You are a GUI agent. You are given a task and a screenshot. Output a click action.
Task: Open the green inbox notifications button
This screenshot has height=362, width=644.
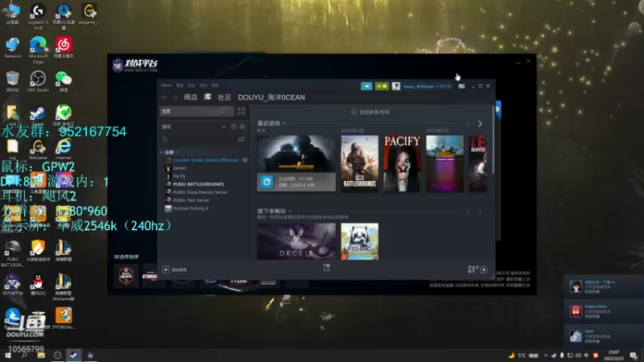[382, 86]
